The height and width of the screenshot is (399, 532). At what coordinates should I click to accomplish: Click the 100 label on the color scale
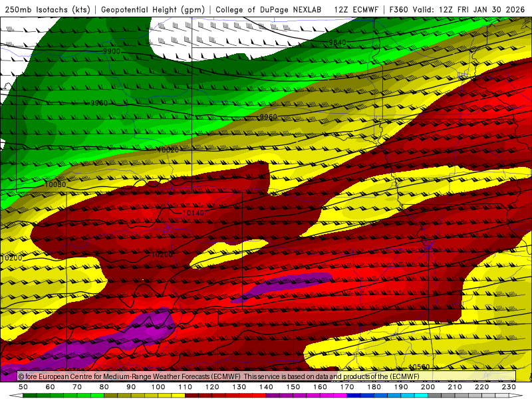pyautogui.click(x=158, y=387)
